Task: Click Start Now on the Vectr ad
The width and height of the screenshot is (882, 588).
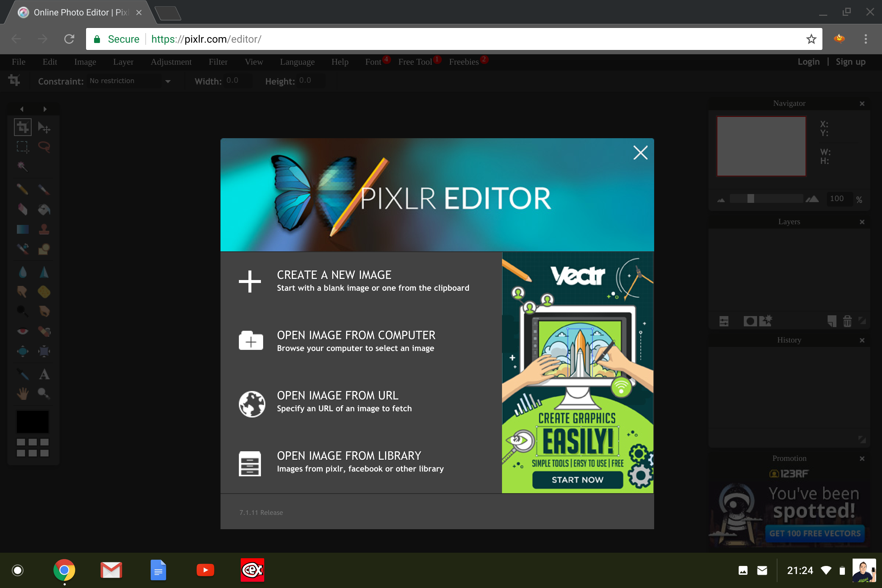Action: click(x=577, y=480)
